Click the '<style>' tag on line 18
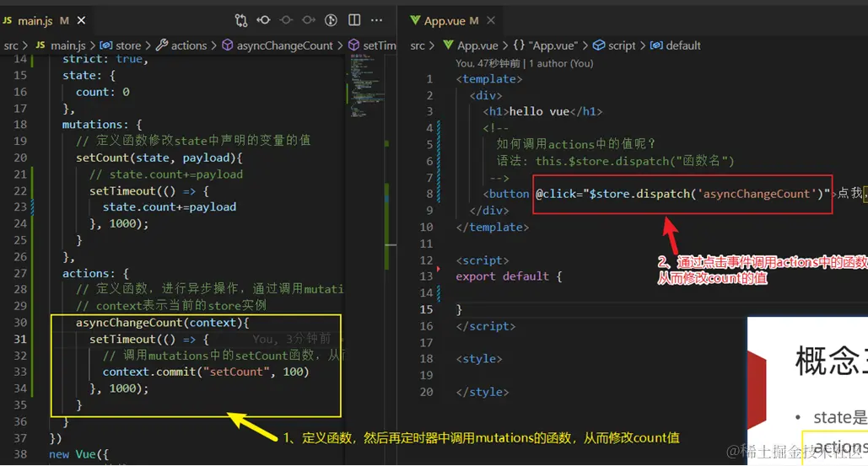This screenshot has width=868, height=466. pyautogui.click(x=479, y=359)
